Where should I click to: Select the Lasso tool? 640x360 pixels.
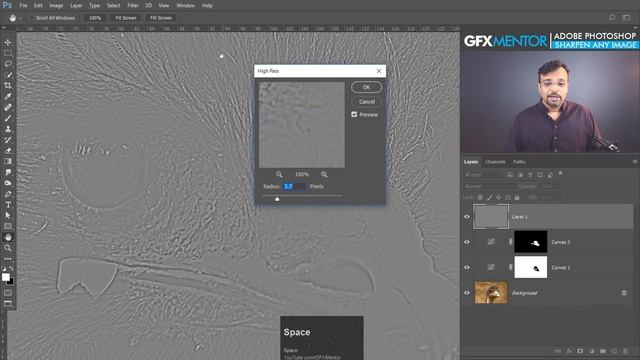tap(8, 64)
